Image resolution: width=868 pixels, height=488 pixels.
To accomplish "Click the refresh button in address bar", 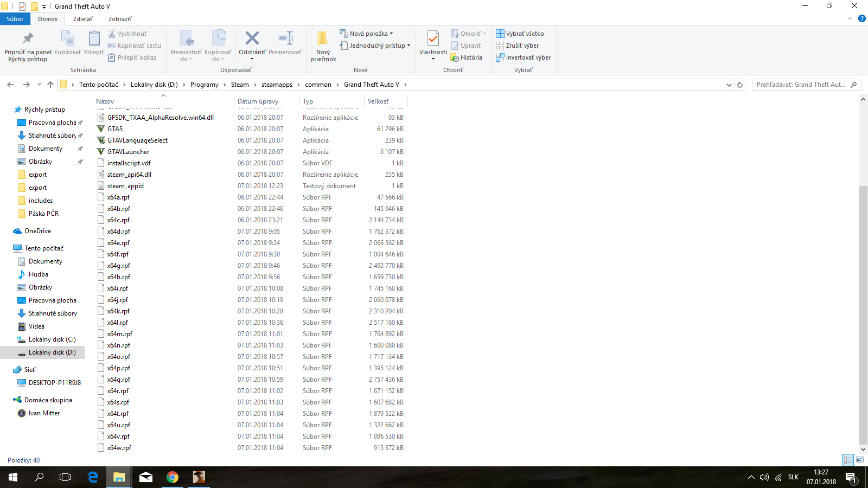I will [x=739, y=85].
